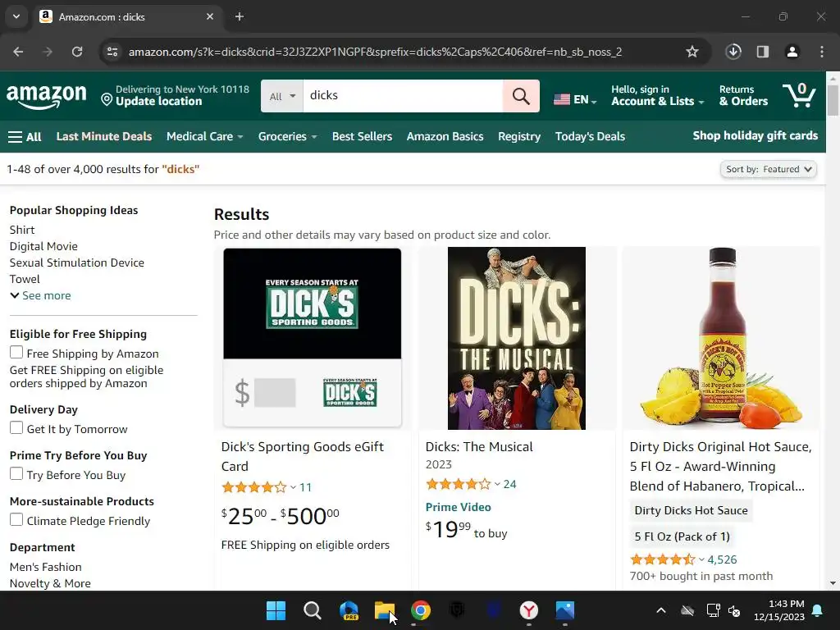The width and height of the screenshot is (840, 630).
Task: Open Dick's Sporting Goods eGift Card title
Action: [x=302, y=456]
